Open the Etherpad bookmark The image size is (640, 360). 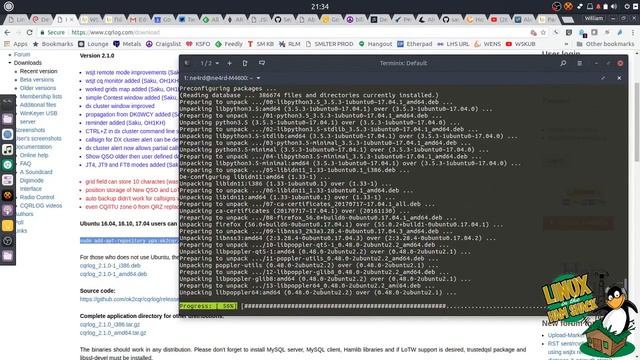click(415, 44)
